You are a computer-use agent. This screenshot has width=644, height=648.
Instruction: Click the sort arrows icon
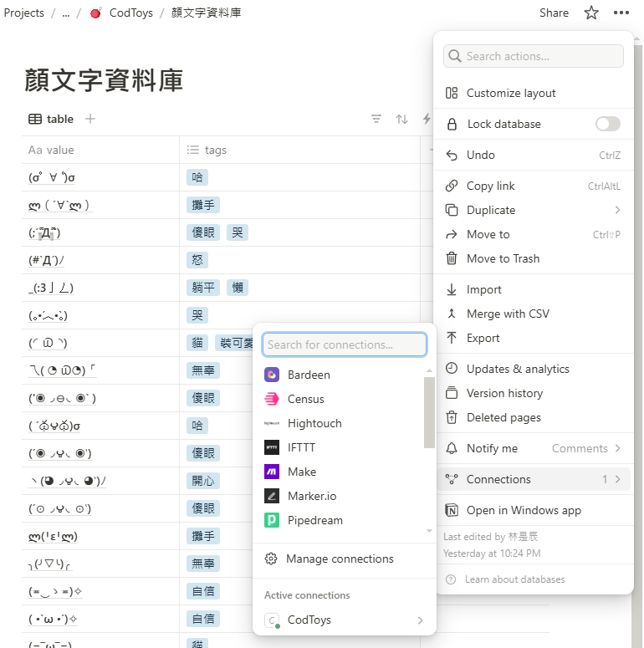[401, 119]
